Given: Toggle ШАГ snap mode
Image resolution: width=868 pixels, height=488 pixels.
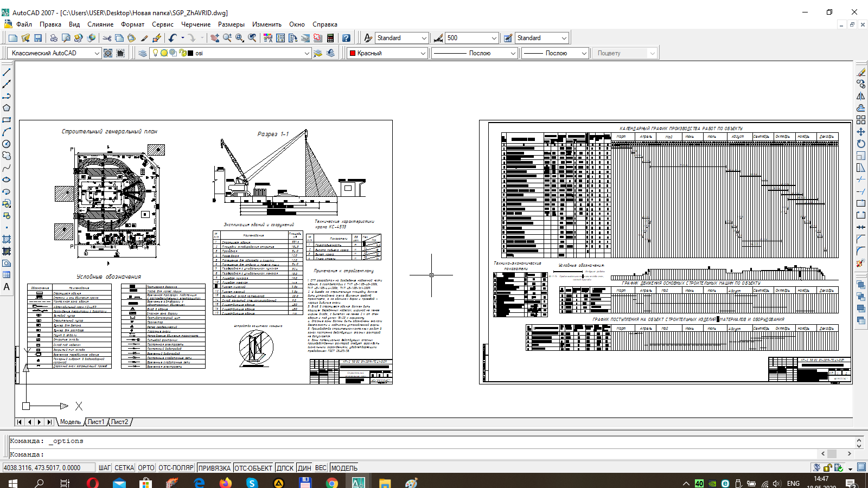Looking at the screenshot, I should [x=105, y=468].
